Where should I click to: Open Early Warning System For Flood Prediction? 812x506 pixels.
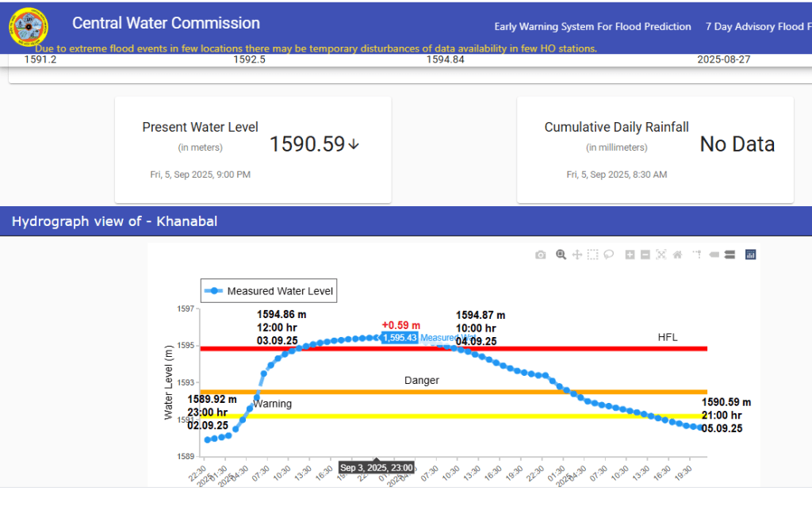pyautogui.click(x=592, y=27)
